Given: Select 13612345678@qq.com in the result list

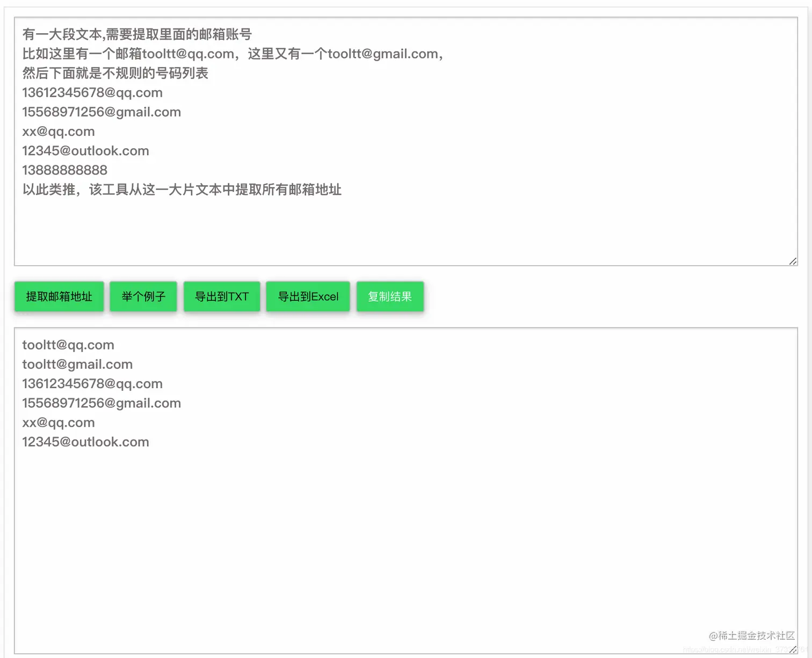Looking at the screenshot, I should (x=92, y=383).
